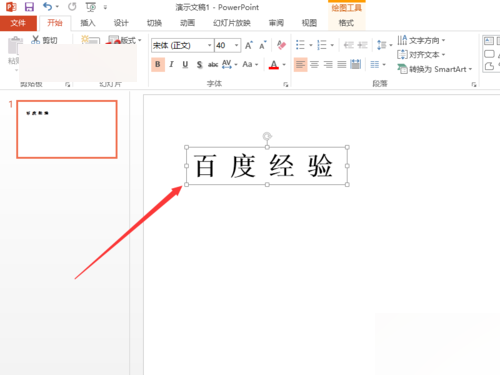
Task: Toggle Bold formatting
Action: coord(158,64)
